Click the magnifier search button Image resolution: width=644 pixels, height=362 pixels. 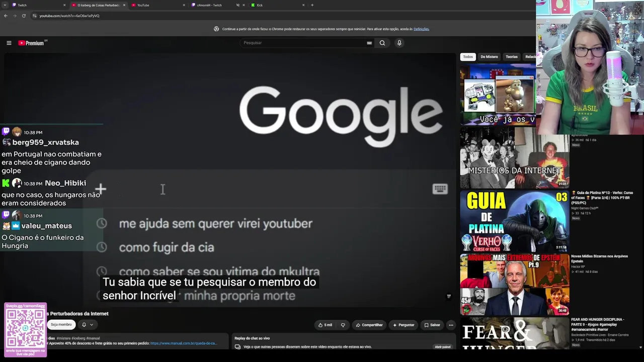[382, 43]
